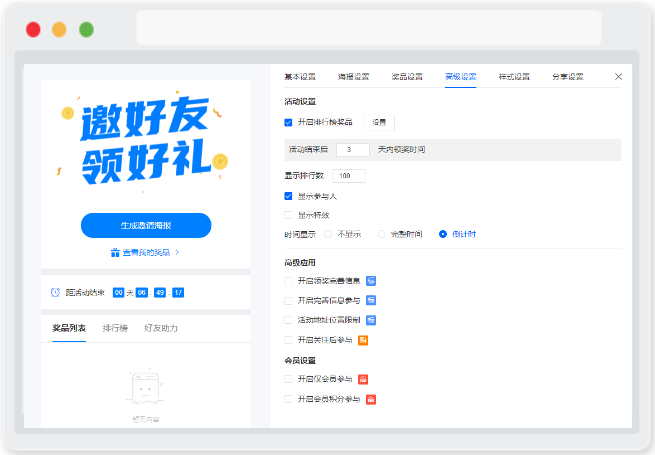Screen dimensions: 655x455
Task: Click the browser address bar
Action: pos(369,28)
